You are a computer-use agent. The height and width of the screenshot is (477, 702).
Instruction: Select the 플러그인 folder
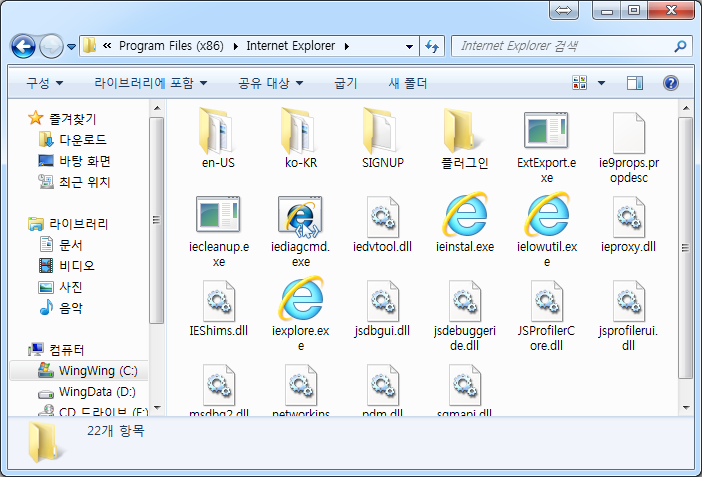[x=464, y=138]
